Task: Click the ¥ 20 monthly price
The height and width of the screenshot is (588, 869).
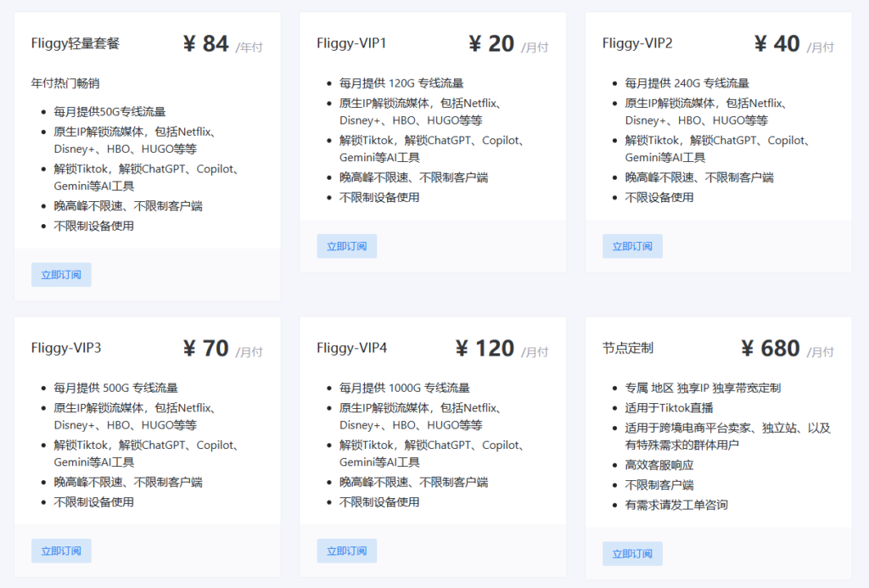Action: tap(491, 43)
